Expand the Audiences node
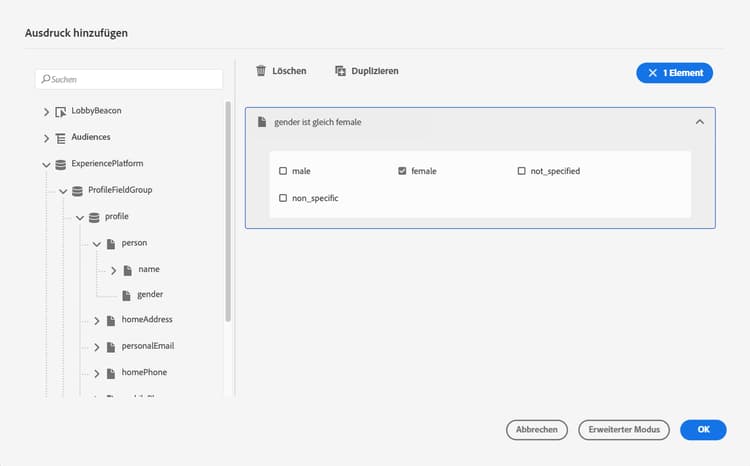This screenshot has width=750, height=466. pyautogui.click(x=46, y=138)
